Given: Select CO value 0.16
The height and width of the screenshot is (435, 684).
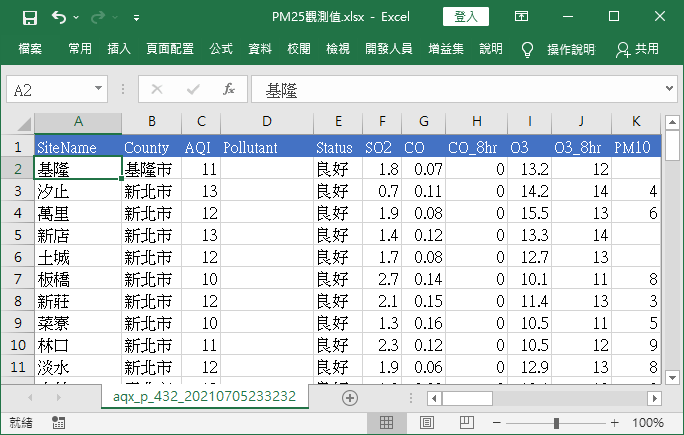Looking at the screenshot, I should 424,323.
